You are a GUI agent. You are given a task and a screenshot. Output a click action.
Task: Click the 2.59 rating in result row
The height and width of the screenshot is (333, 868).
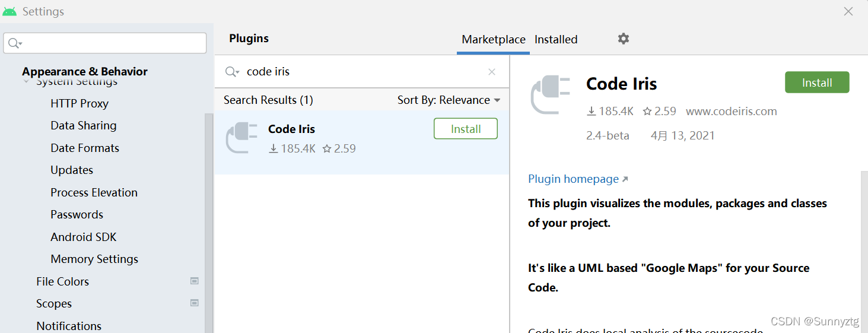click(x=339, y=148)
